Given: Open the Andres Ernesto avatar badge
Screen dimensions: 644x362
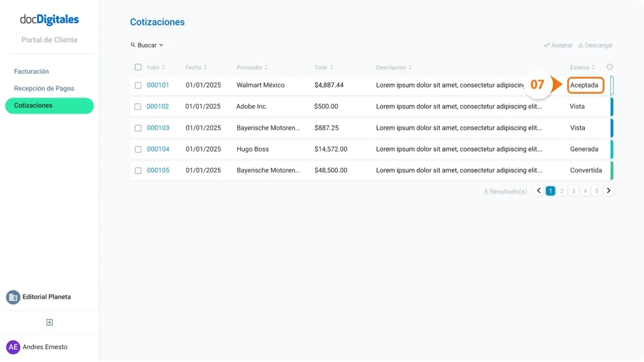Looking at the screenshot, I should coord(13,346).
